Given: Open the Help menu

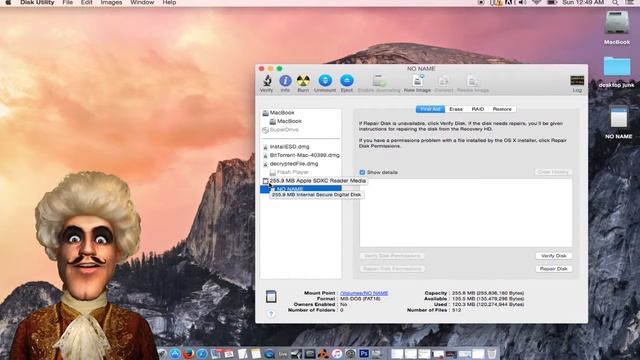Looking at the screenshot, I should pos(169,3).
